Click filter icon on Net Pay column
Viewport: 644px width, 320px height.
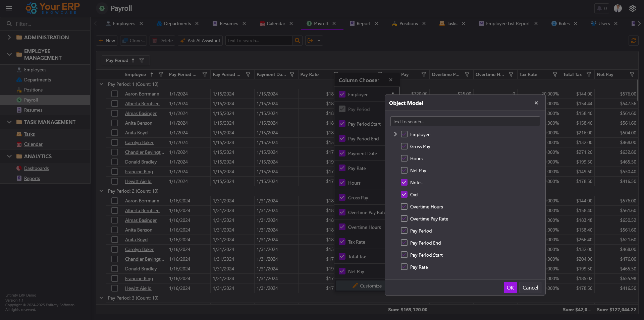click(632, 74)
